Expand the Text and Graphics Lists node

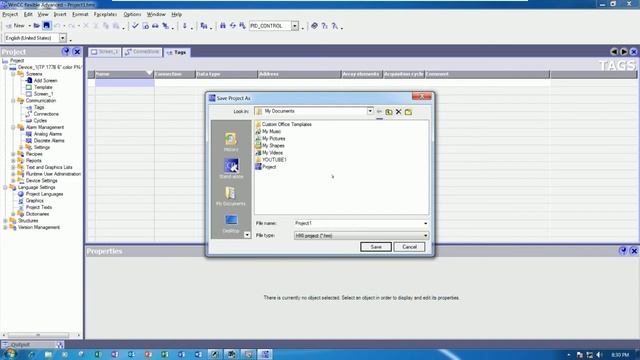13,167
